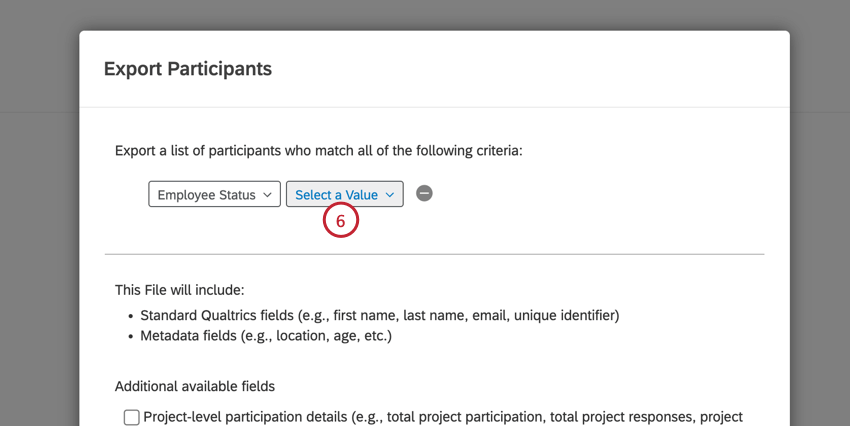Open the Employee Status field dropdown

214,194
